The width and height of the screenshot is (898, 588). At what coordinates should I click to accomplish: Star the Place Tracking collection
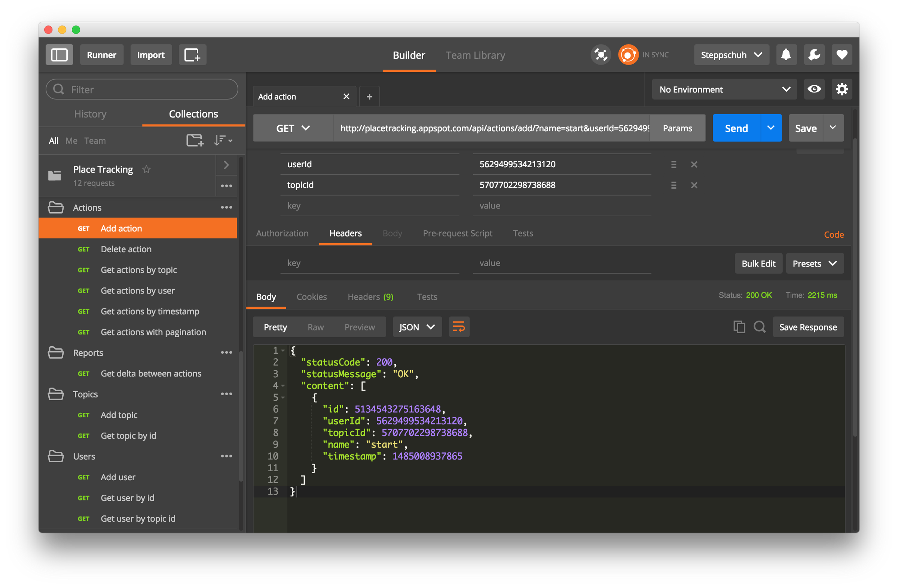point(146,170)
